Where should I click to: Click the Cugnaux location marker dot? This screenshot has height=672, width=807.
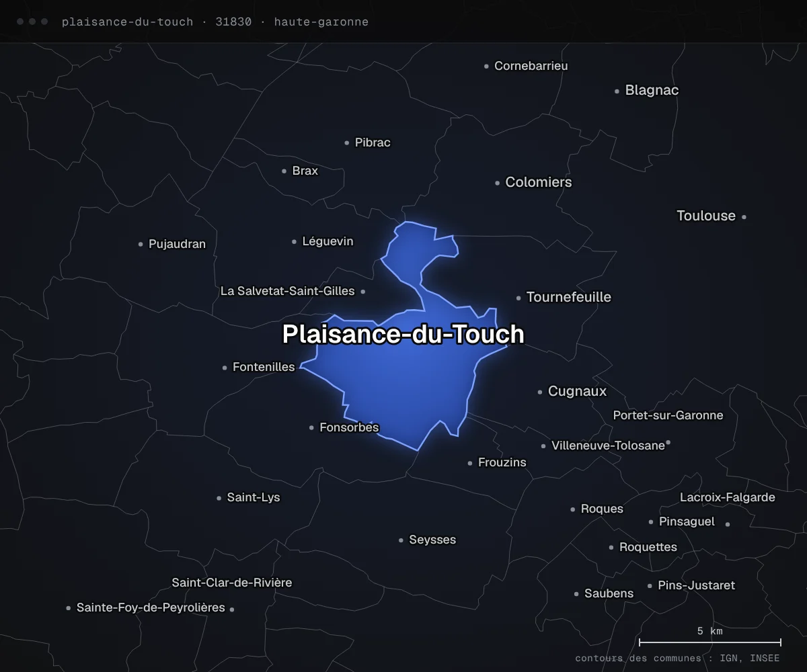[x=540, y=392]
